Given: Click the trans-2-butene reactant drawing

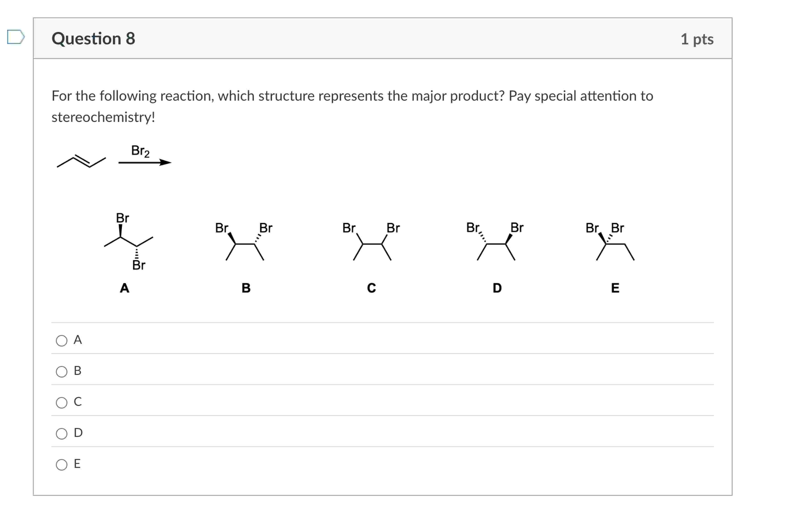Looking at the screenshot, I should (81, 161).
